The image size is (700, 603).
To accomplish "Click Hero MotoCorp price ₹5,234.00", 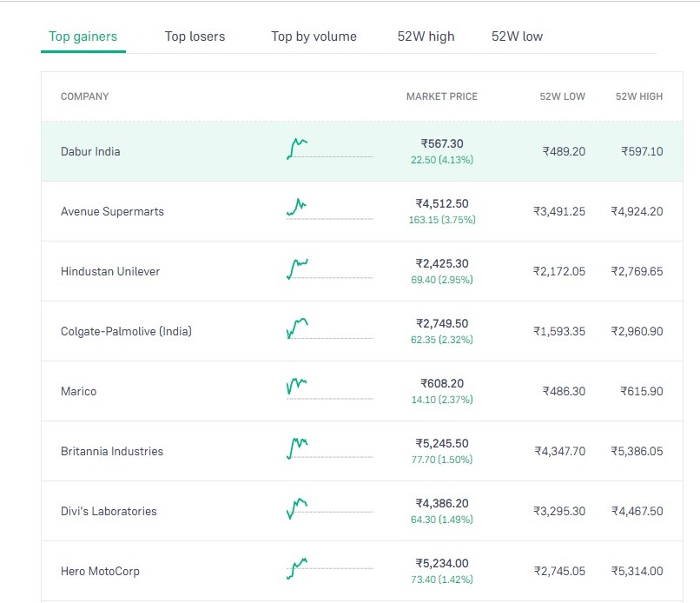I will [442, 563].
